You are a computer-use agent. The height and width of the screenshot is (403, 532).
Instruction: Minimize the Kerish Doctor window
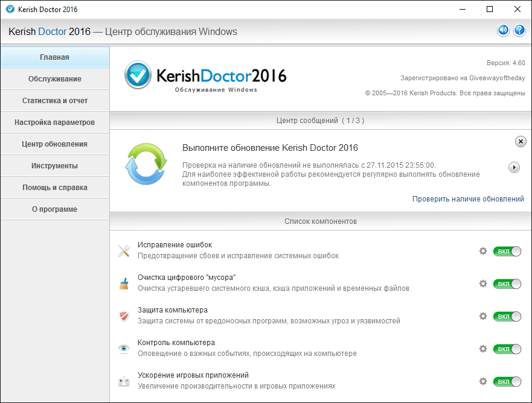(x=462, y=9)
